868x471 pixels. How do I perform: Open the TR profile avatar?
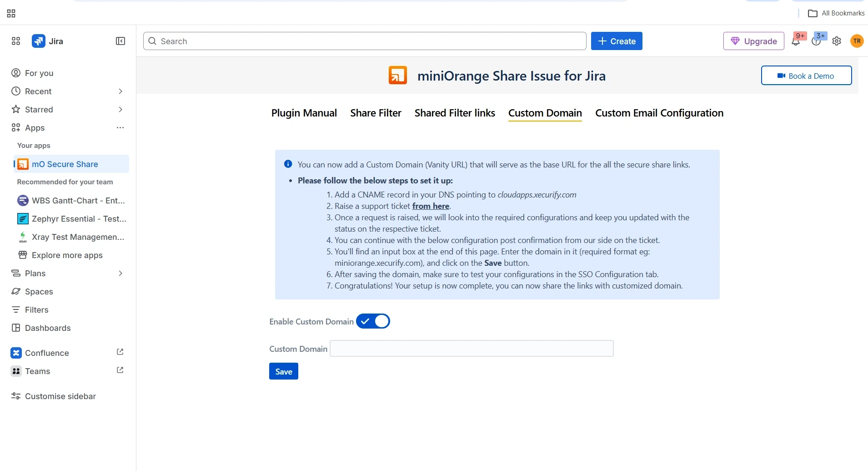(x=857, y=41)
